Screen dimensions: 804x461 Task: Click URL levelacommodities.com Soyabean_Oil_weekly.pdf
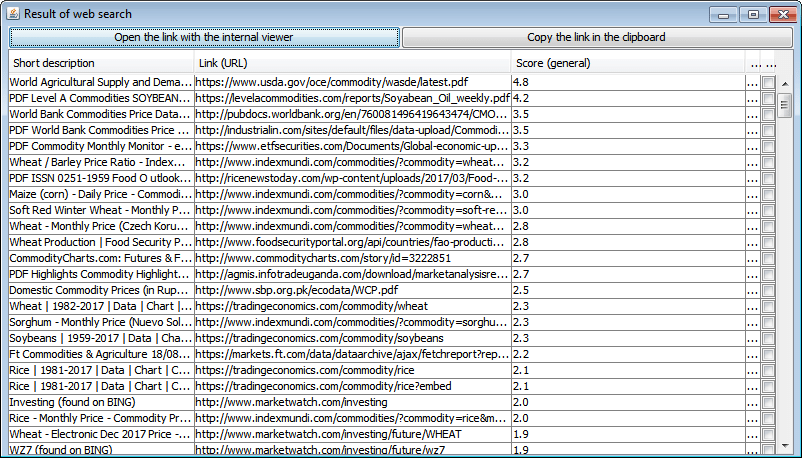click(352, 98)
